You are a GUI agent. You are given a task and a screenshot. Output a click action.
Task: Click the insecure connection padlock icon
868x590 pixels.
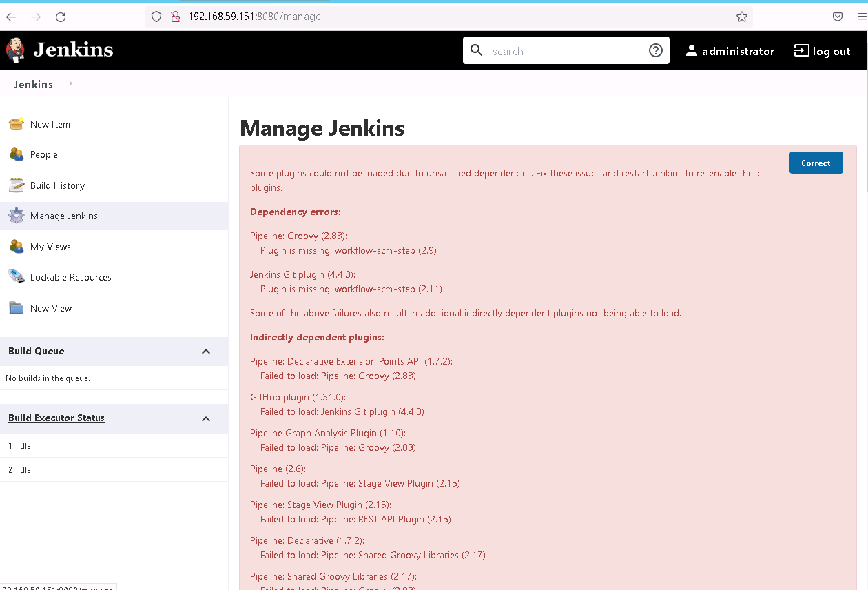[x=175, y=17]
